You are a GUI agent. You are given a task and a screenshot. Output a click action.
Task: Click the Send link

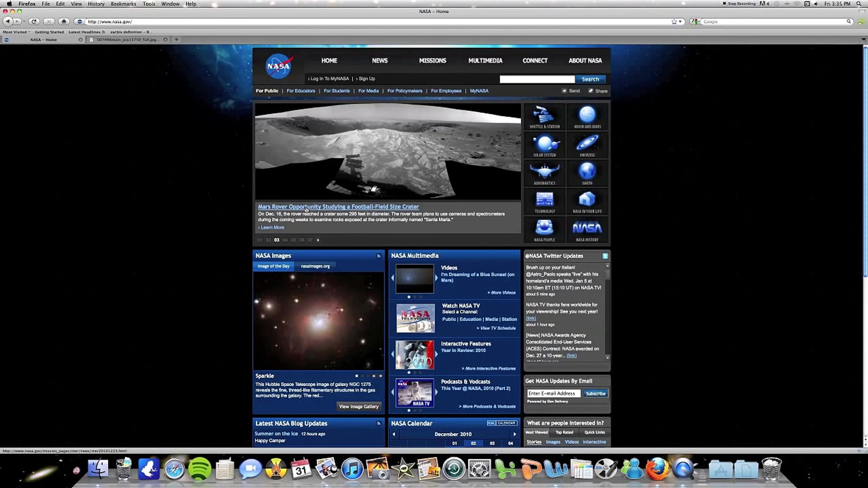571,91
